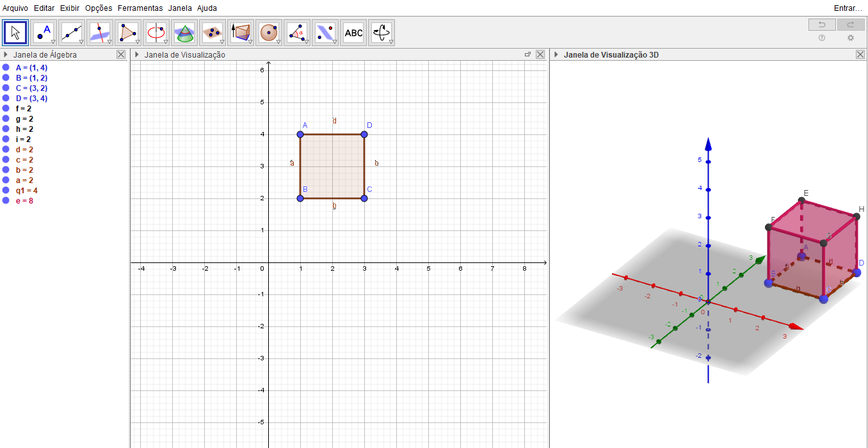This screenshot has width=868, height=448.
Task: Open the Exibir menu
Action: (70, 8)
